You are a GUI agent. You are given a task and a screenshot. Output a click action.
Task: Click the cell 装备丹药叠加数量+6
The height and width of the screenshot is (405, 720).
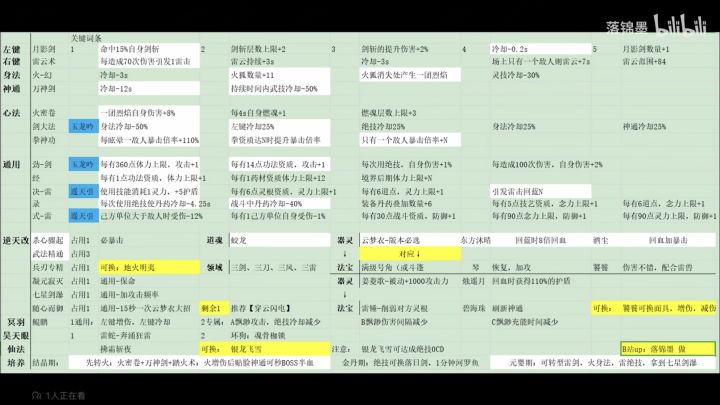pos(396,203)
